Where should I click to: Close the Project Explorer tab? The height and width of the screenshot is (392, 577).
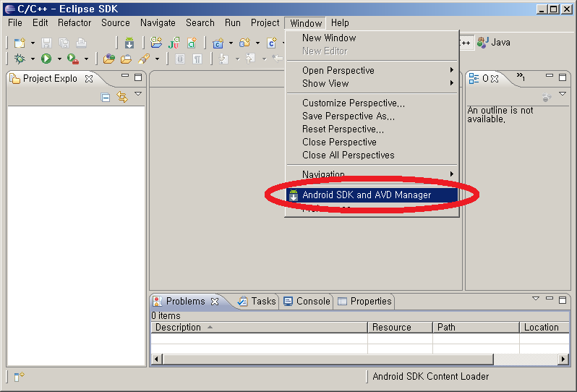point(89,79)
